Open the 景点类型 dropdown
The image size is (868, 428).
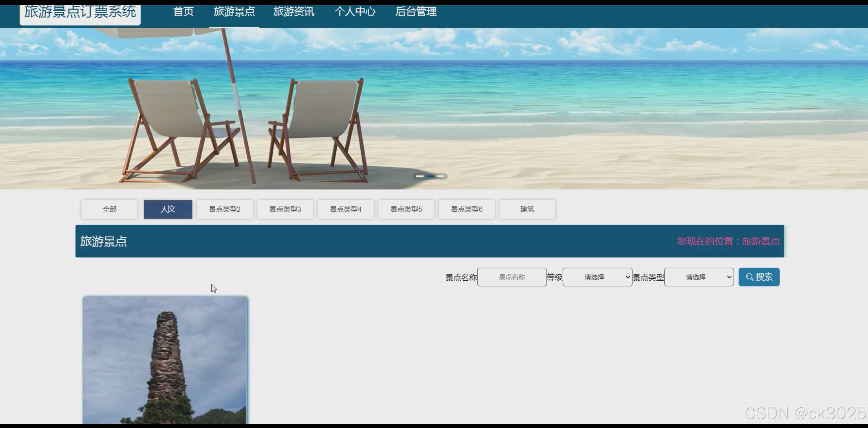point(699,277)
